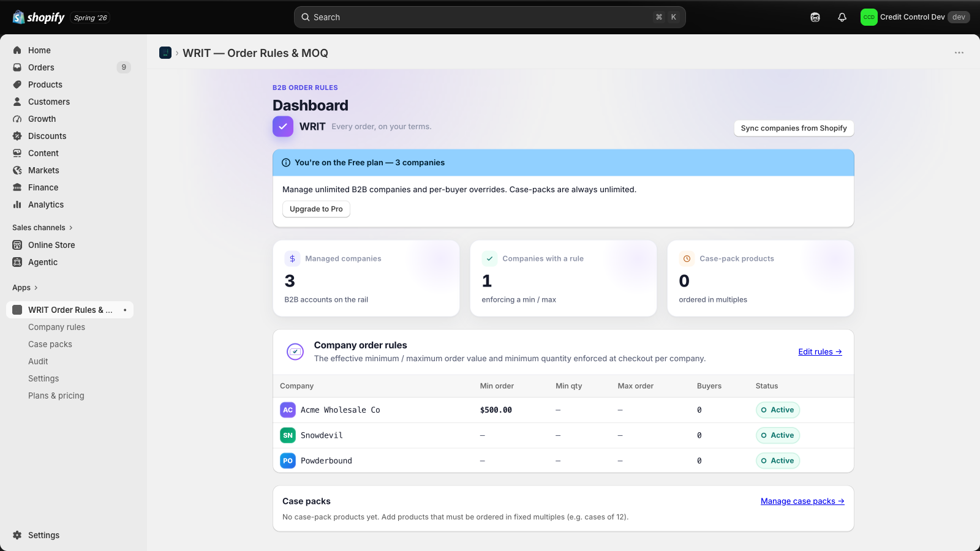Image resolution: width=980 pixels, height=551 pixels.
Task: Click the Settings gear icon
Action: [x=17, y=535]
